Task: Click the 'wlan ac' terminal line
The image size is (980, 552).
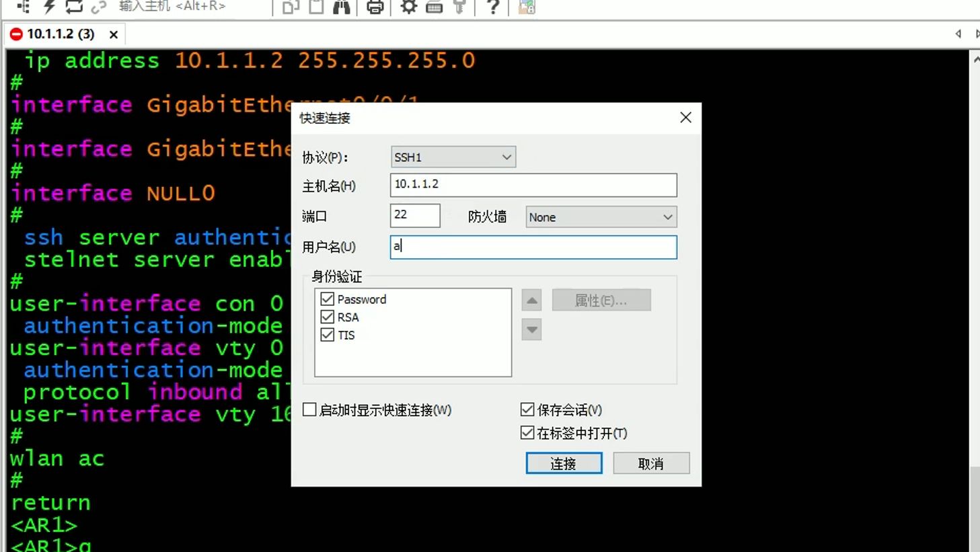Action: pyautogui.click(x=57, y=459)
